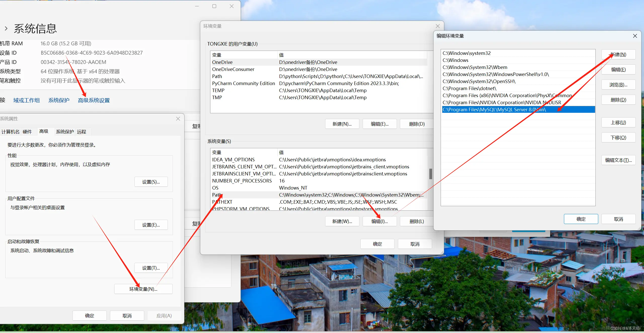Image resolution: width=644 pixels, height=333 pixels.
Task: Click 环境变量(N)... button
Action: (143, 289)
